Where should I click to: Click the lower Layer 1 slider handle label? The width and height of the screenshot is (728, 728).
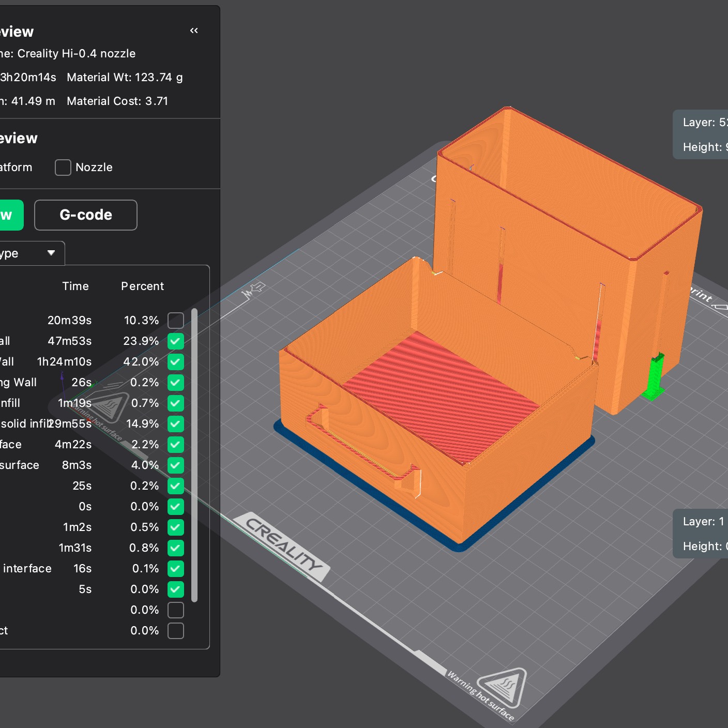(x=701, y=534)
